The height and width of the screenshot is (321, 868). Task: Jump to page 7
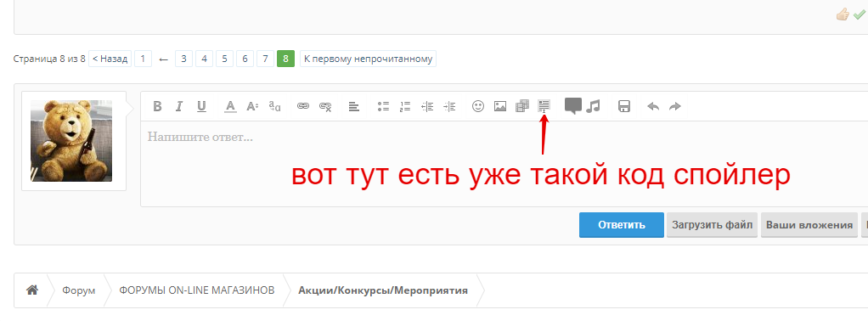[265, 59]
